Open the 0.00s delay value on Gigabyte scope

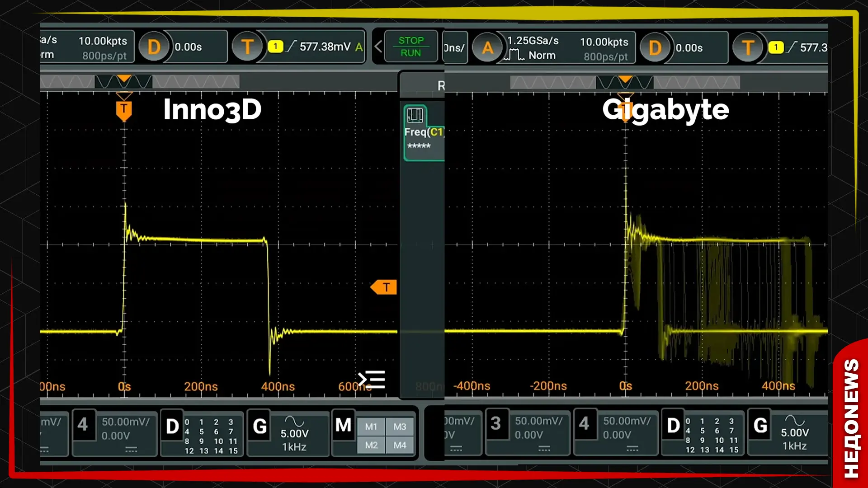pos(689,48)
